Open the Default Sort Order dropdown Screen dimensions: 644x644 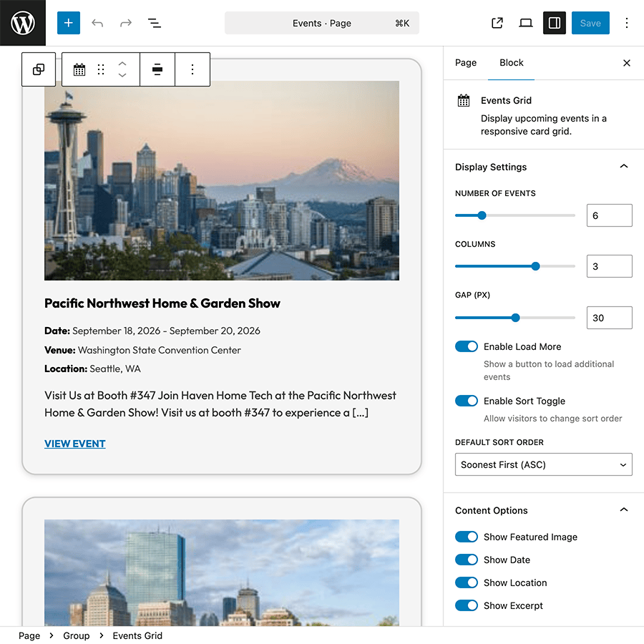tap(543, 464)
